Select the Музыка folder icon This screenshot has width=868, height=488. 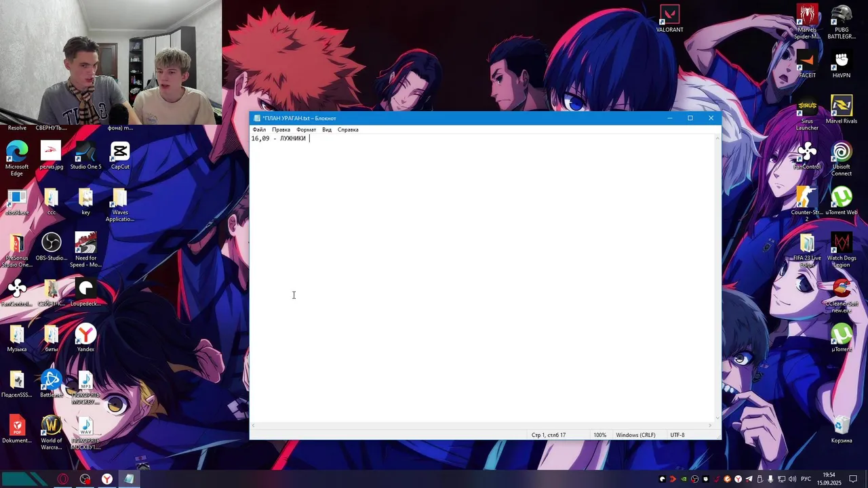(x=17, y=338)
